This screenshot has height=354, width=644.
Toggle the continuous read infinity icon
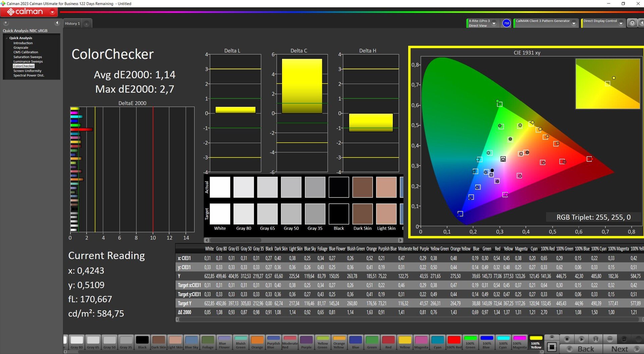tap(610, 339)
